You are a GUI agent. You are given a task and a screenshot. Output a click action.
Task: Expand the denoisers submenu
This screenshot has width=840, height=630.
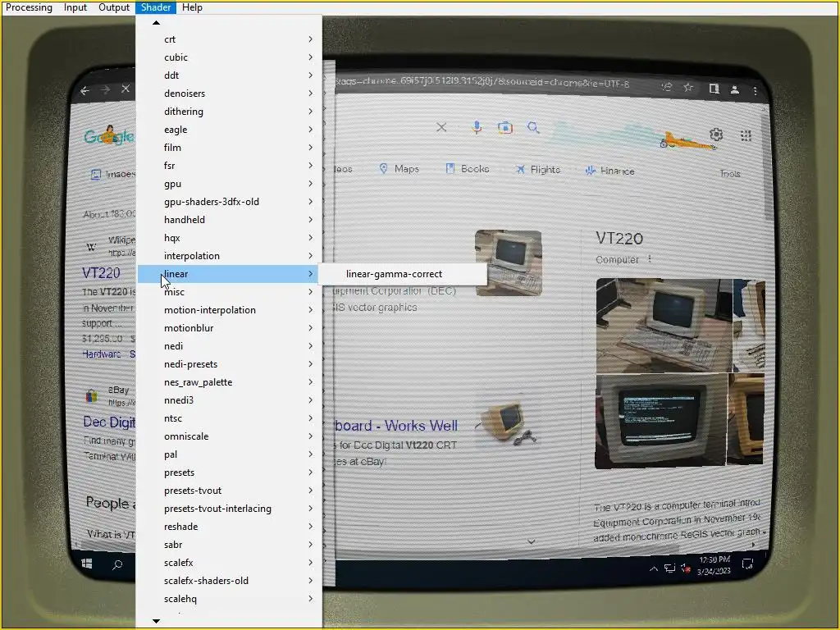(230, 94)
